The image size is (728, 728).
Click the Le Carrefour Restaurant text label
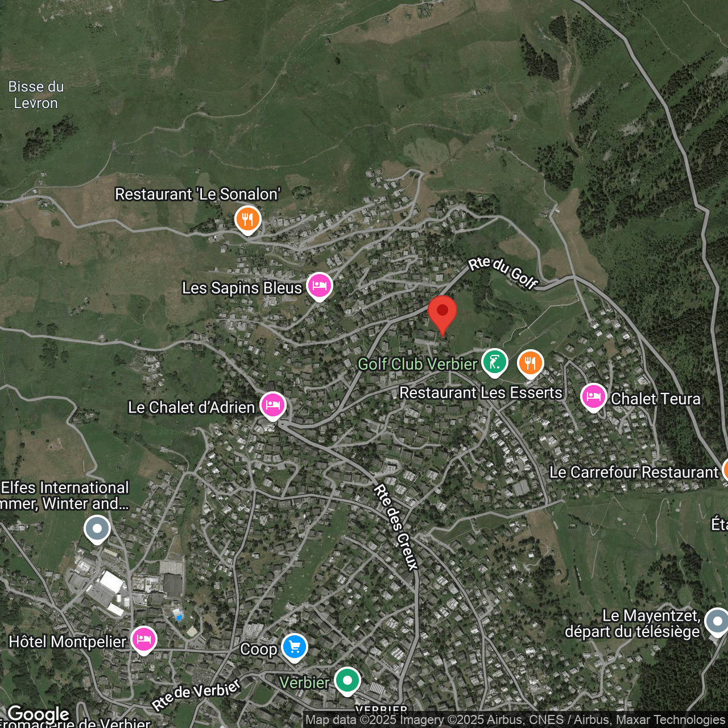pos(634,472)
